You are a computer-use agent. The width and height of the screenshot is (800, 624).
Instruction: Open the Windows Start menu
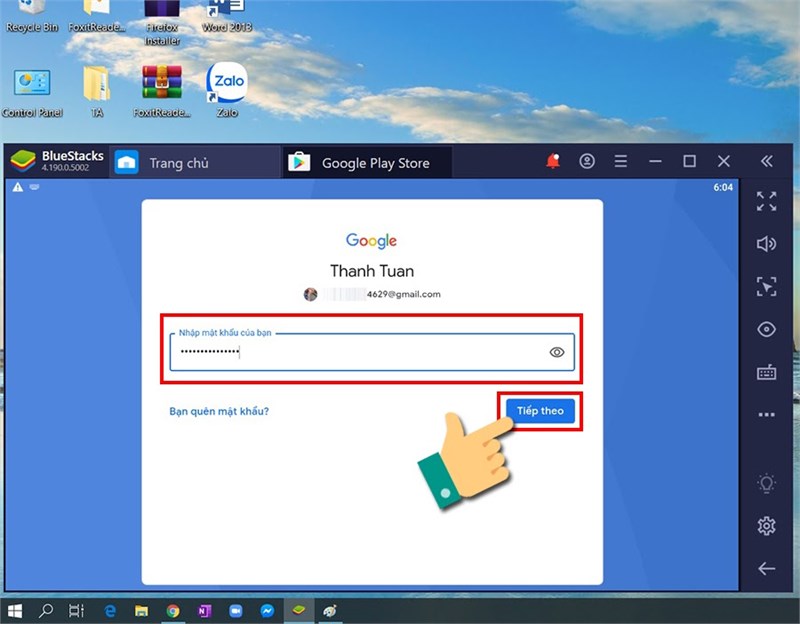click(15, 611)
